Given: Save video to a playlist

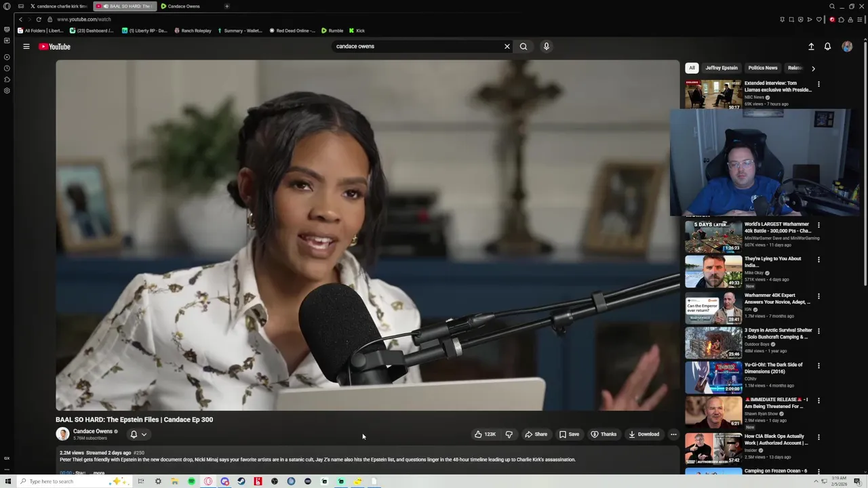Looking at the screenshot, I should coord(569,434).
